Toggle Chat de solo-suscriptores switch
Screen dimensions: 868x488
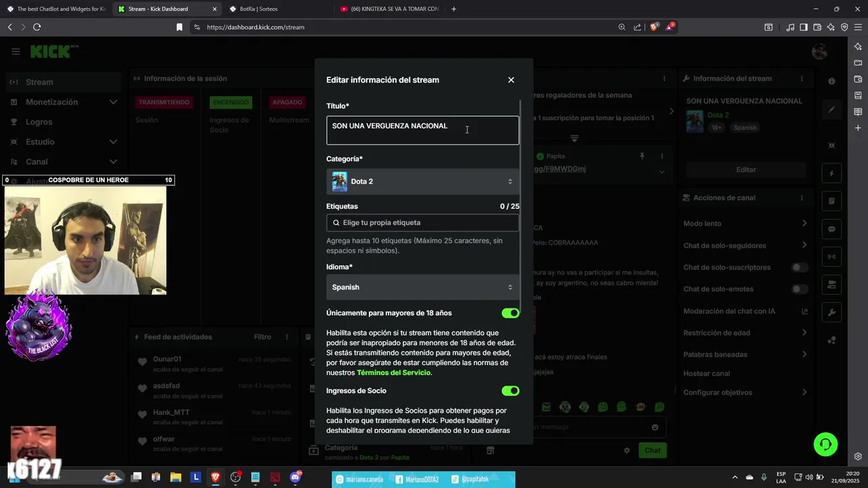tap(800, 268)
